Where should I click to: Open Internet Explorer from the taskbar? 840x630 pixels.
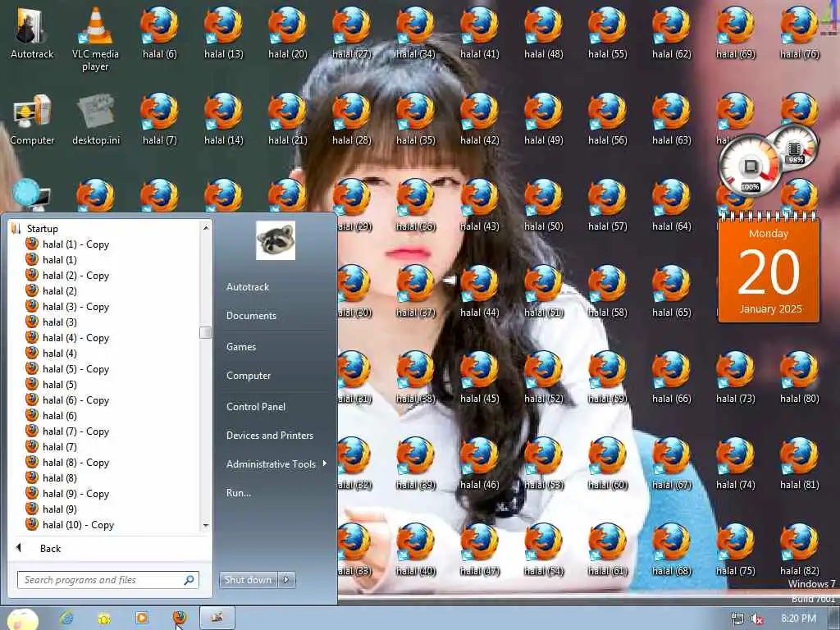pyautogui.click(x=67, y=619)
